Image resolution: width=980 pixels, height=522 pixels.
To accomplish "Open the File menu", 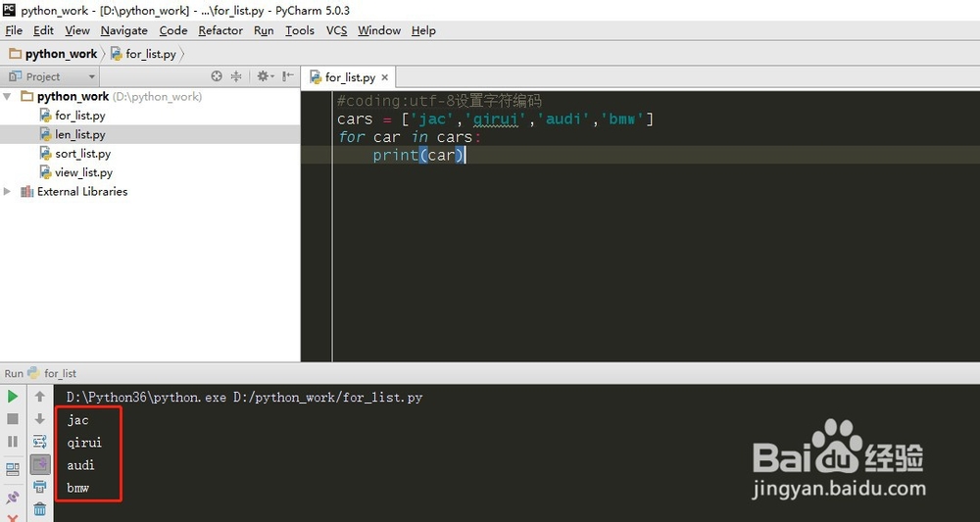I will coord(14,30).
